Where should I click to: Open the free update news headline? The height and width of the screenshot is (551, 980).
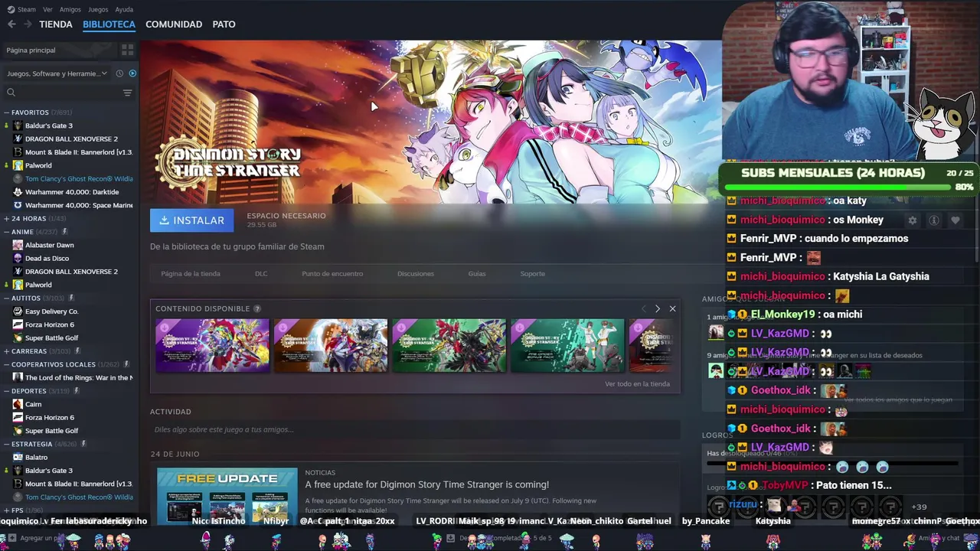(427, 484)
